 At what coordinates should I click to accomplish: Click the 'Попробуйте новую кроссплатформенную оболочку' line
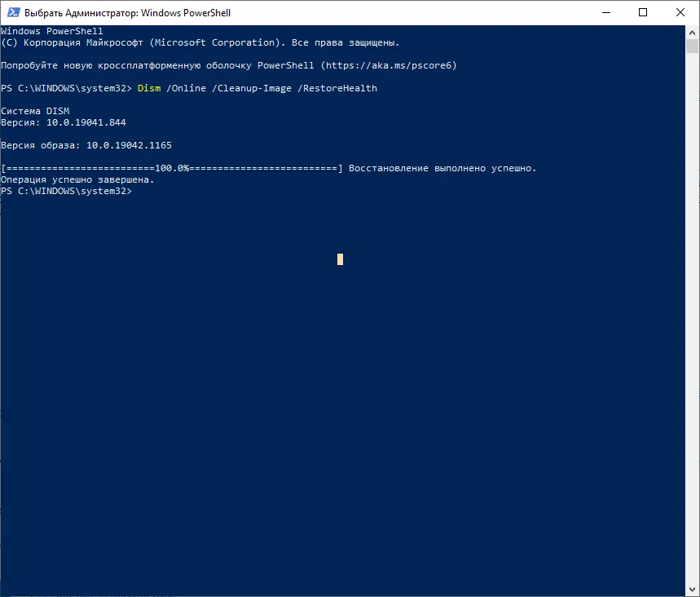click(229, 66)
